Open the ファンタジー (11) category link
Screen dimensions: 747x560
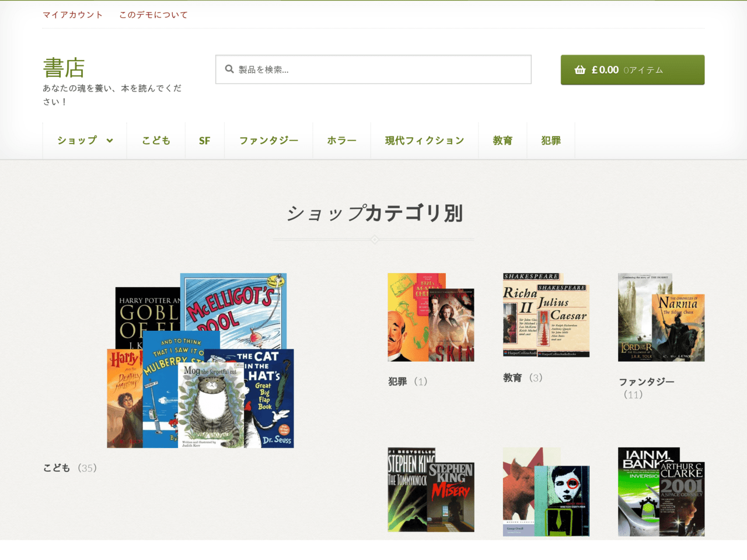pos(647,388)
